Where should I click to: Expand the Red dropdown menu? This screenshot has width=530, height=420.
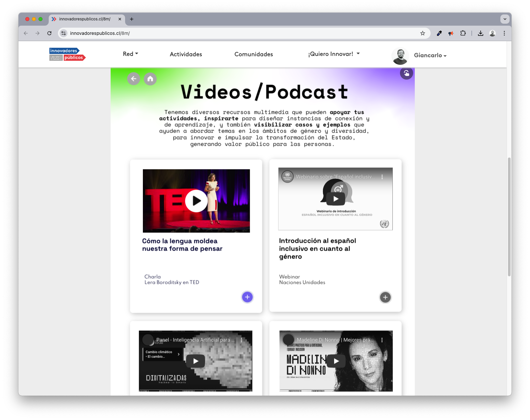pyautogui.click(x=130, y=54)
